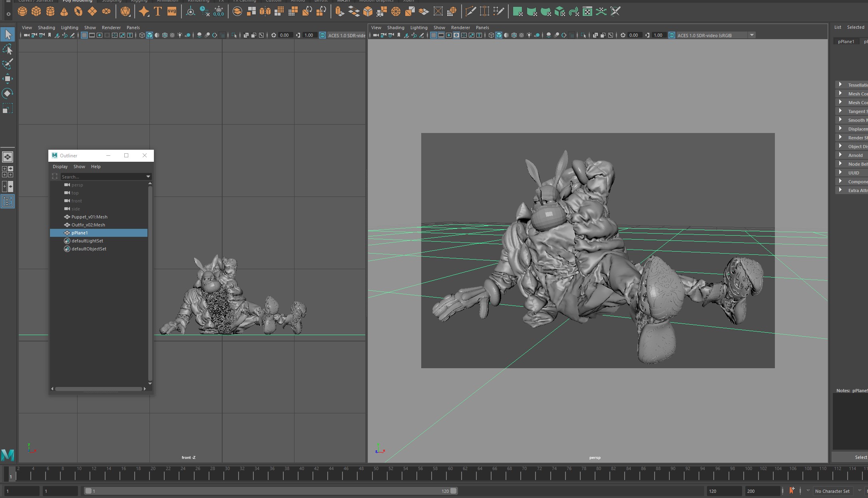This screenshot has width=868, height=498.
Task: Activate the Select tool in the toolbox
Action: pos(8,35)
